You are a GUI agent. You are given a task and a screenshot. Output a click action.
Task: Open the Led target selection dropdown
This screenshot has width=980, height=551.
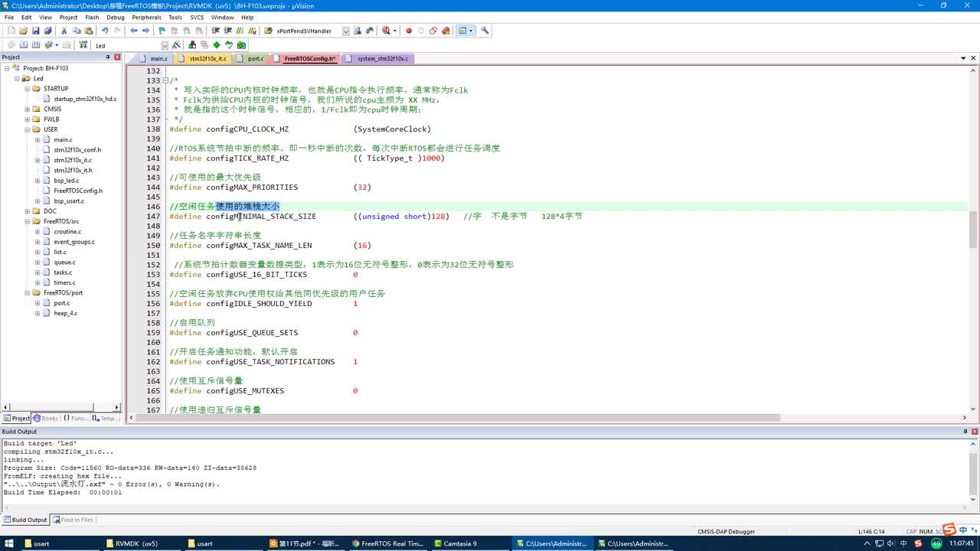(165, 46)
